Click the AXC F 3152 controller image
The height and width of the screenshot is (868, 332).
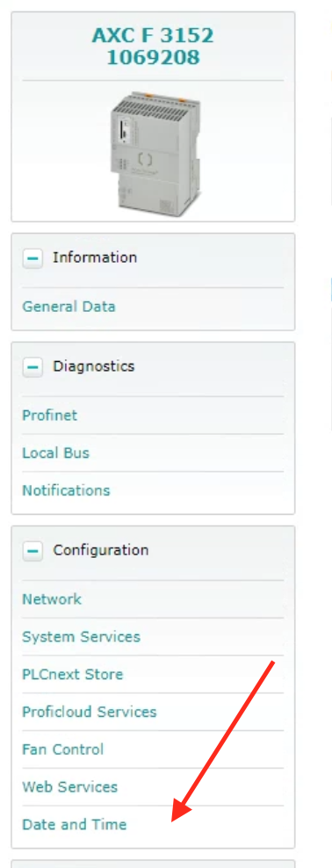155,151
